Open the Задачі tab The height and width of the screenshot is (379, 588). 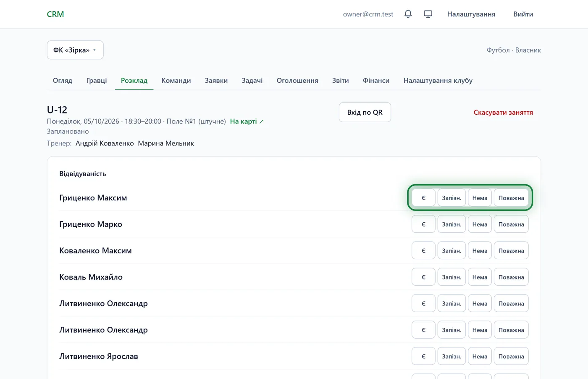coord(252,80)
